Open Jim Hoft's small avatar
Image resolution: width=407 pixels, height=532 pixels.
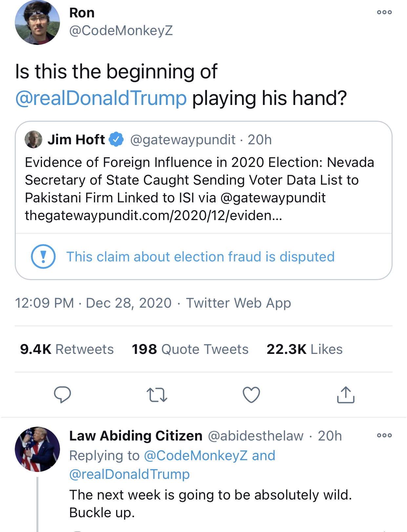pyautogui.click(x=33, y=139)
